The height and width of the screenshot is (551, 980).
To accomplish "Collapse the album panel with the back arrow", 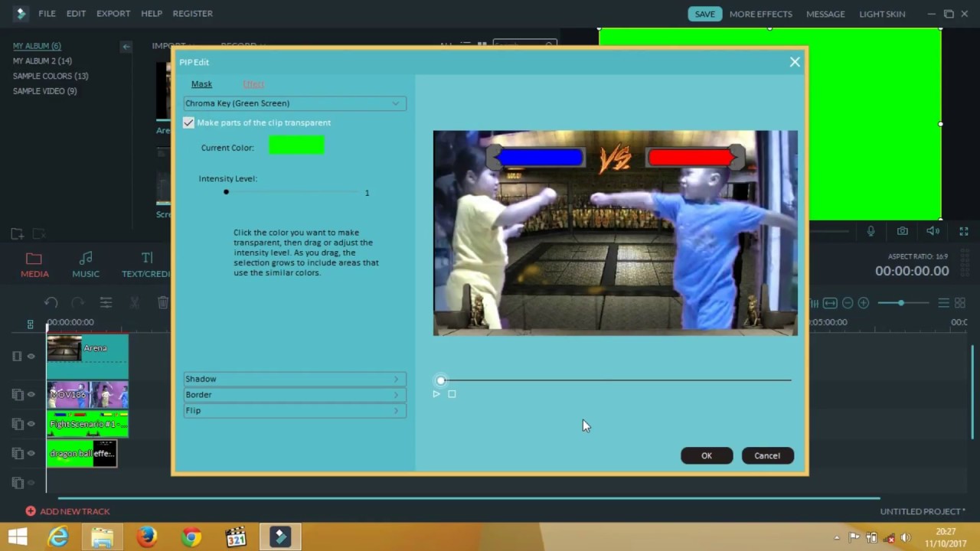I will click(126, 47).
